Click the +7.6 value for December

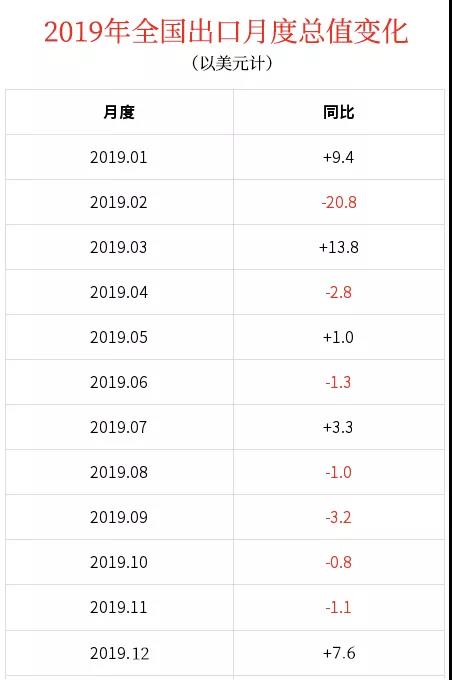click(x=339, y=653)
